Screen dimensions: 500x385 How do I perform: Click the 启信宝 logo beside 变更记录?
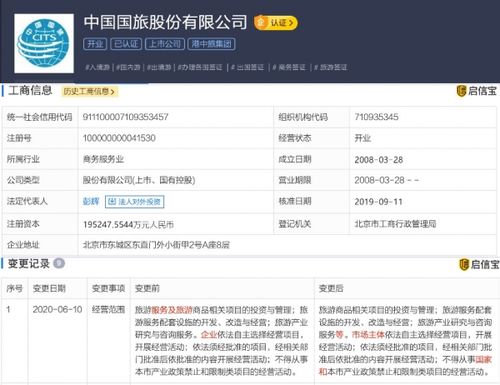pyautogui.click(x=479, y=264)
